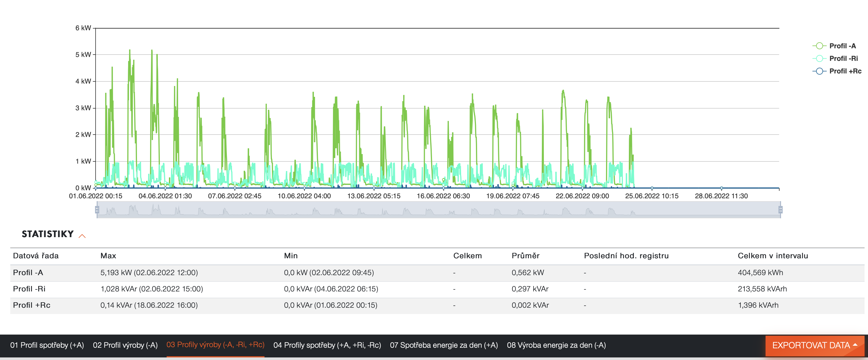Click average value 0,002 kVAr
The image size is (868, 360).
(x=530, y=305)
